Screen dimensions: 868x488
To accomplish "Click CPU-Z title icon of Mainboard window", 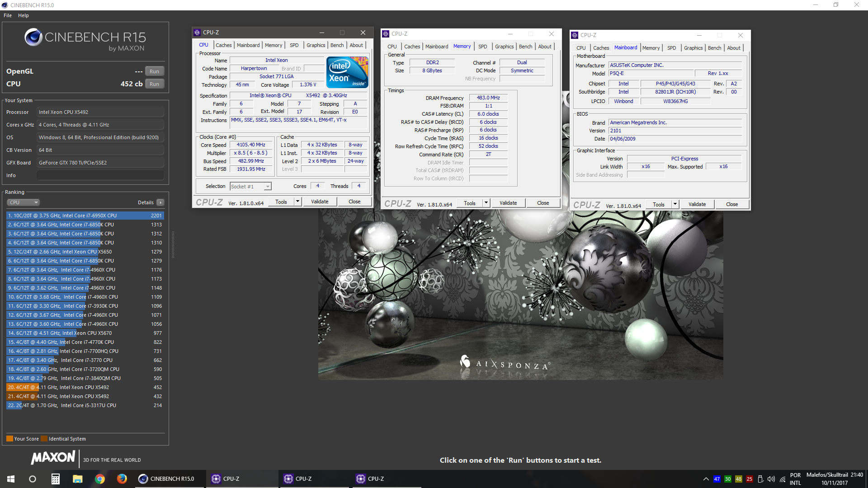I will click(575, 35).
